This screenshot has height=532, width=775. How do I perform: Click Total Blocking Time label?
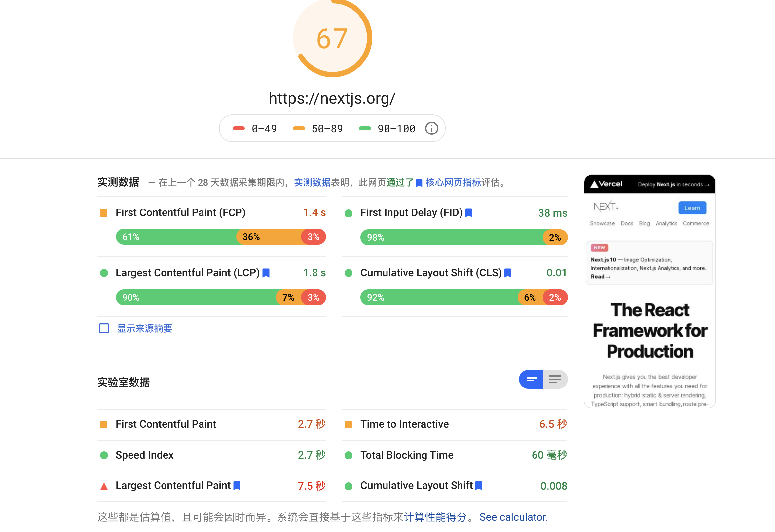pos(407,455)
